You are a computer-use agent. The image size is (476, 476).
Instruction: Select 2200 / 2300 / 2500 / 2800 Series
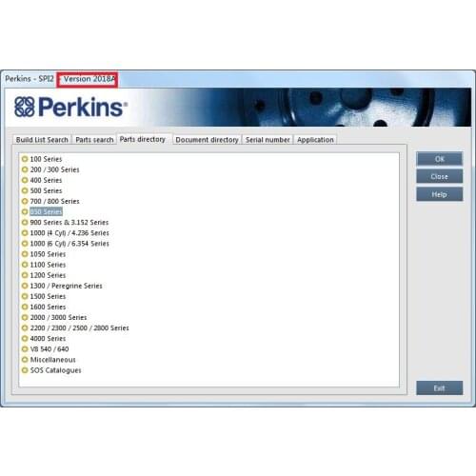[x=79, y=327]
